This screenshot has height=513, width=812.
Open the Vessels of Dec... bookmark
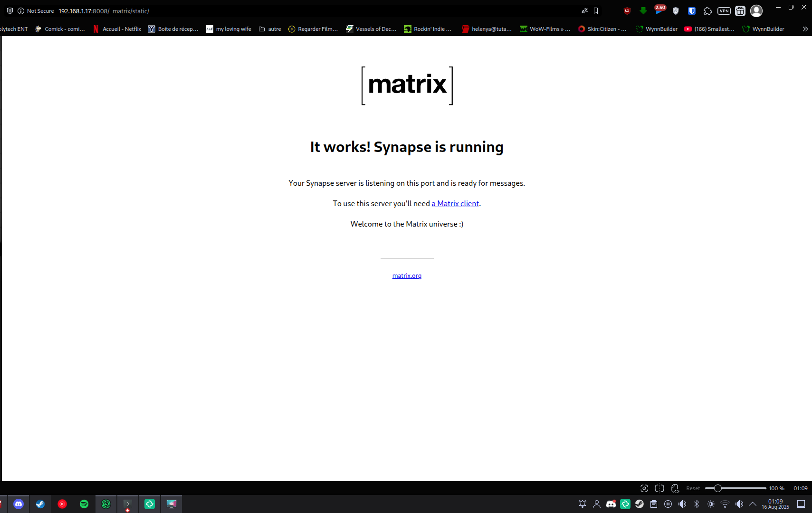pyautogui.click(x=371, y=29)
